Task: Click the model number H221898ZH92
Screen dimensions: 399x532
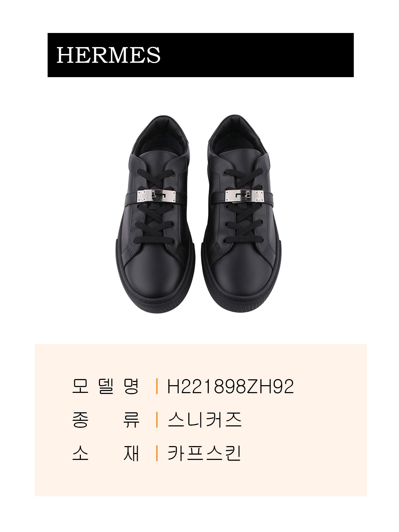Action: point(230,386)
